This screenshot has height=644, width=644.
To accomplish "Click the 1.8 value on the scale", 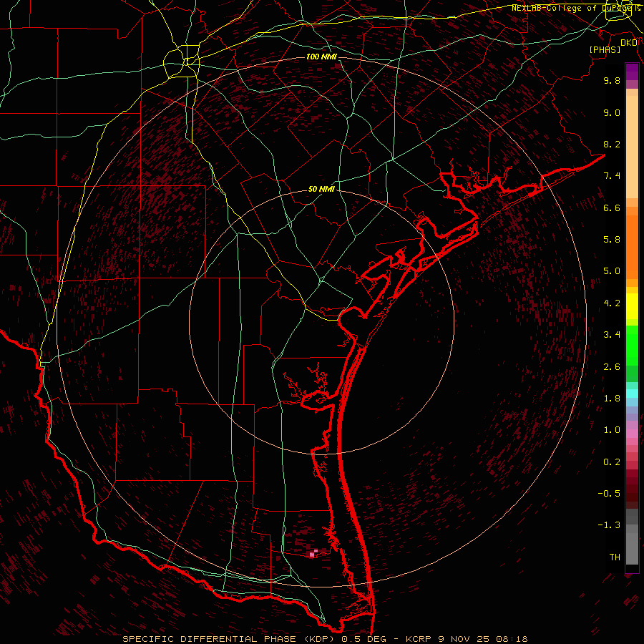I will tap(612, 399).
